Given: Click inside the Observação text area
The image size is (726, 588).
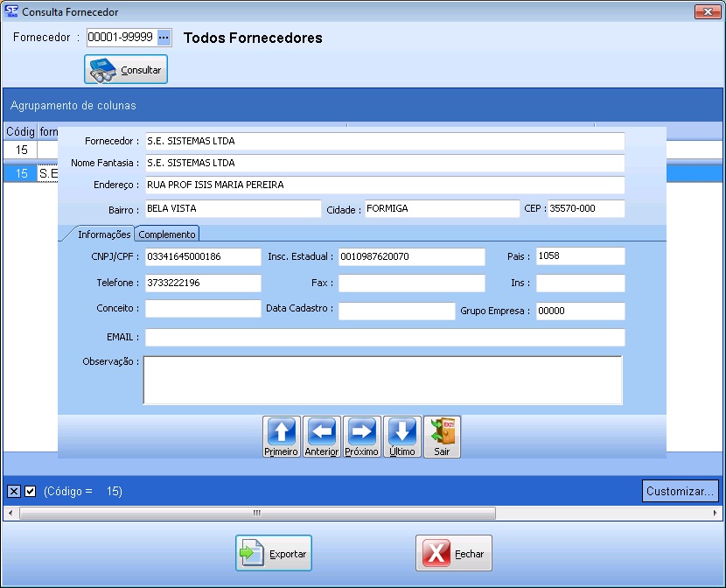Looking at the screenshot, I should pos(382,380).
